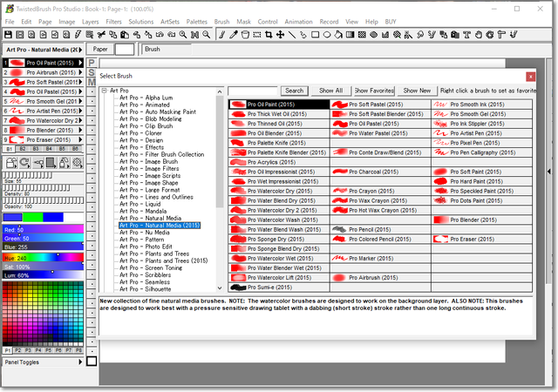Adjust the Hue slider bar
Viewport: 558px width, 392px height.
44,258
